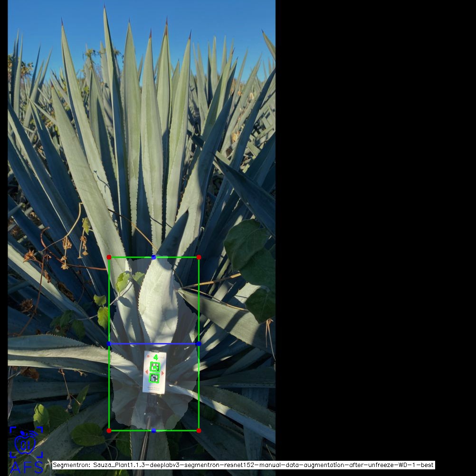Click the top-right red corner handle
This screenshot has height=476, width=476.
(x=199, y=257)
